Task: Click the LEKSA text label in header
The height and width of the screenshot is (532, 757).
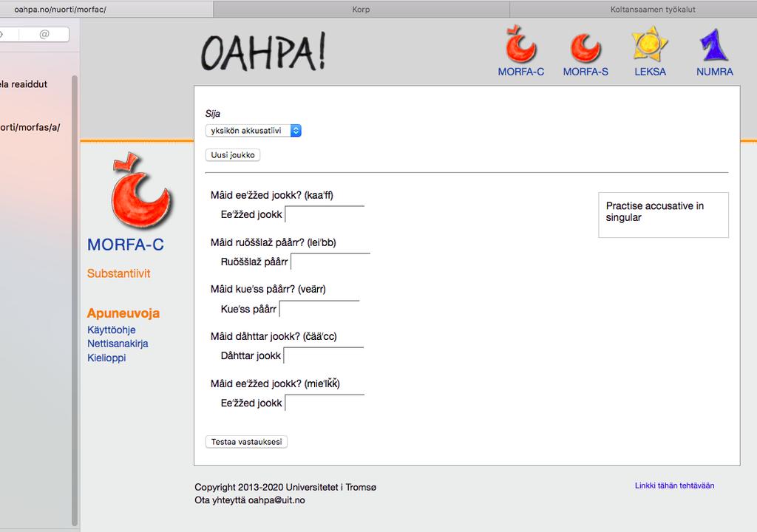Action: point(650,72)
